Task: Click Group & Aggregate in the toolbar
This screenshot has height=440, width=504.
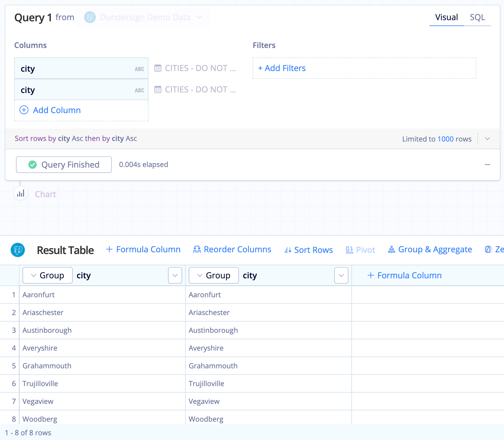Action: point(430,249)
